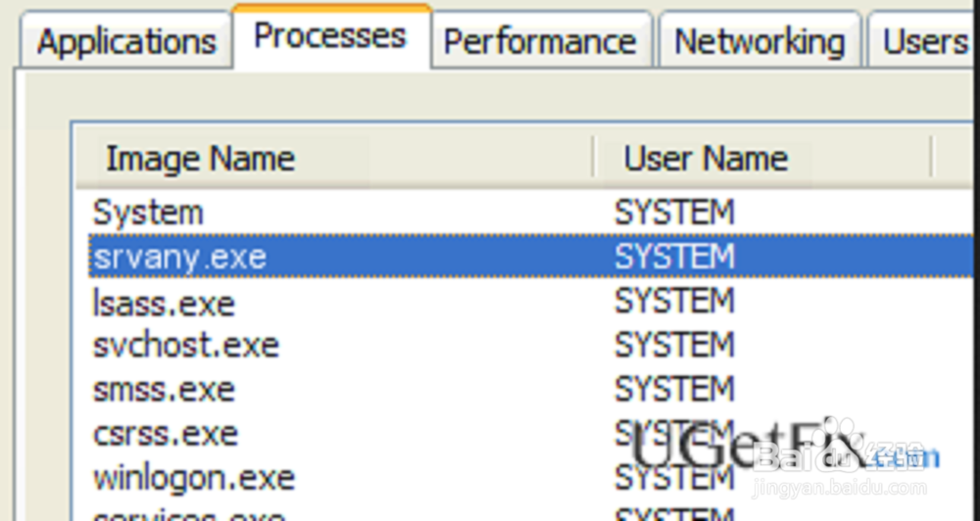The image size is (980, 521).
Task: Click SYSTEM user cell for System row
Action: (x=674, y=213)
